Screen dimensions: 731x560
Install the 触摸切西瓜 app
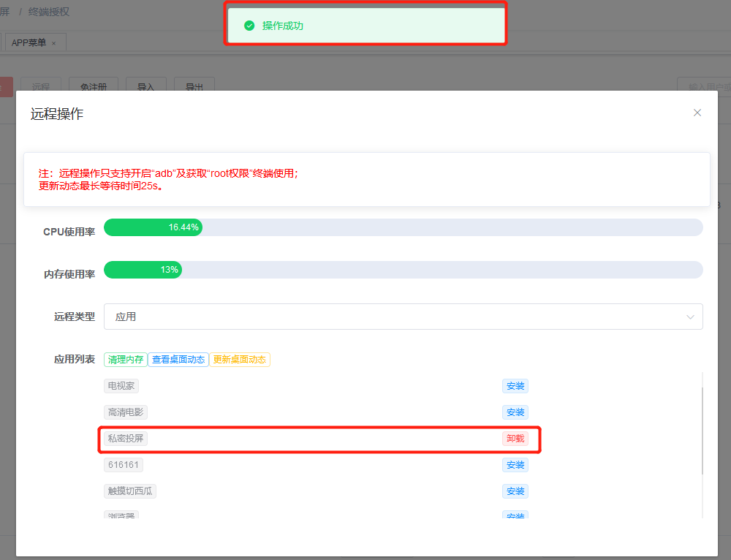pos(515,491)
